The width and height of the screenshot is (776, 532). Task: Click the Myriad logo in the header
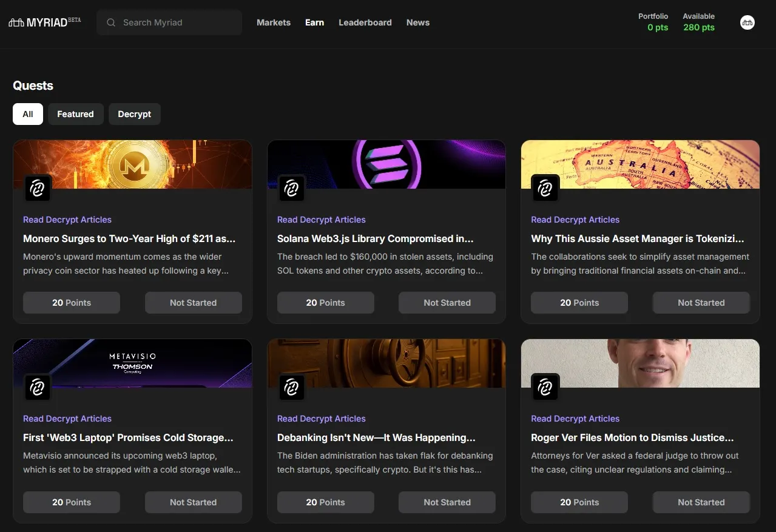[44, 22]
